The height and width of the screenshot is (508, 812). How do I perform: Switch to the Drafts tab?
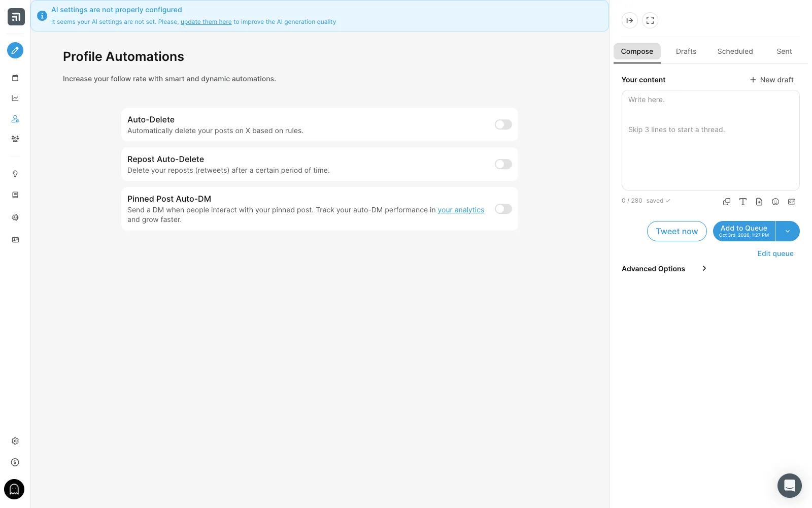click(x=686, y=51)
